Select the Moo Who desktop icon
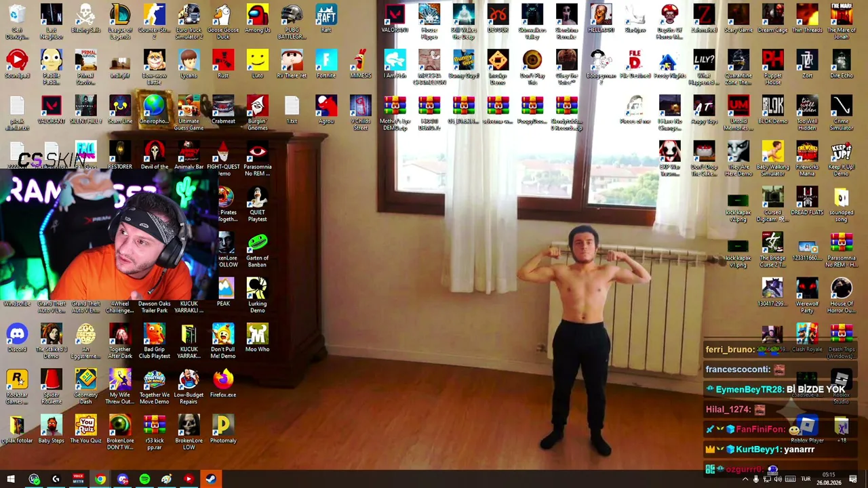Screen dimensions: 868x488 (x=258, y=337)
